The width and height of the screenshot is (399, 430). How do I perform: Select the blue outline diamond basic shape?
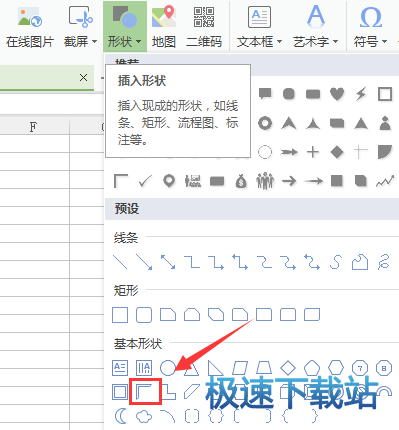[x=288, y=368]
